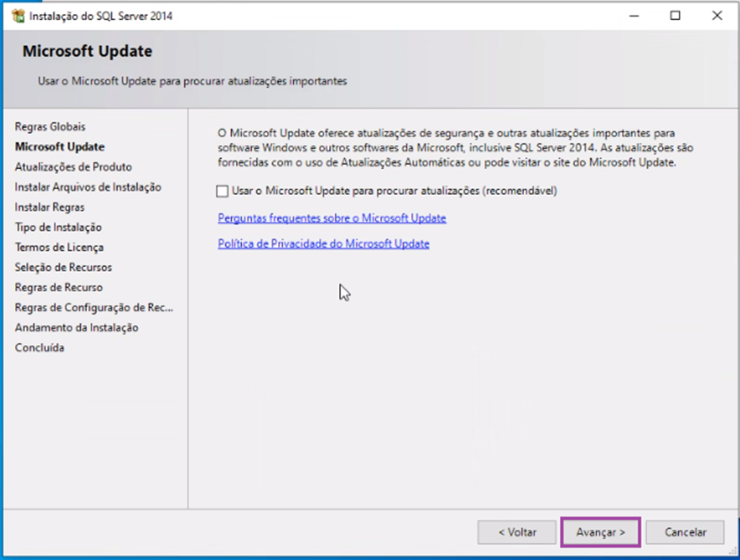740x560 pixels.
Task: Close the SQL Server 2014 setup window
Action: [717, 16]
